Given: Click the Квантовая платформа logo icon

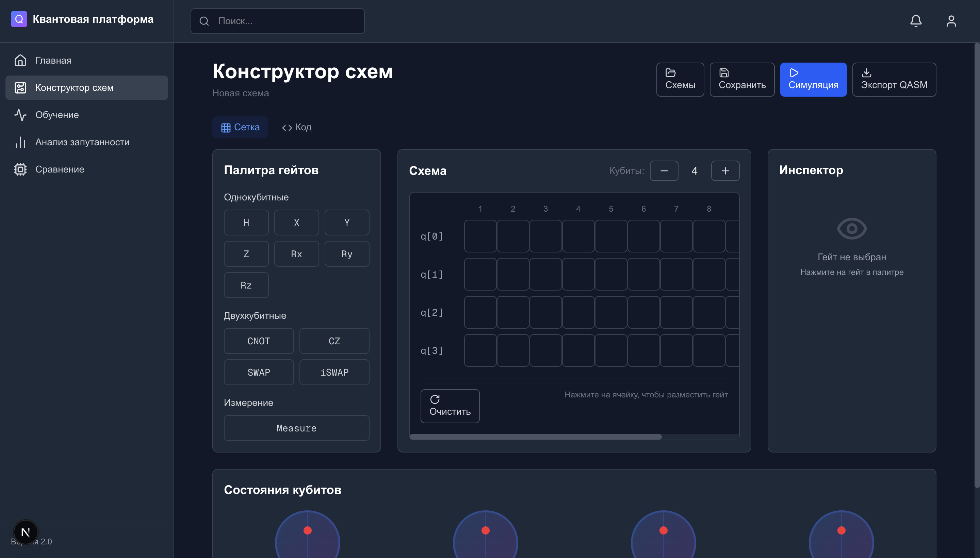Looking at the screenshot, I should pyautogui.click(x=19, y=19).
